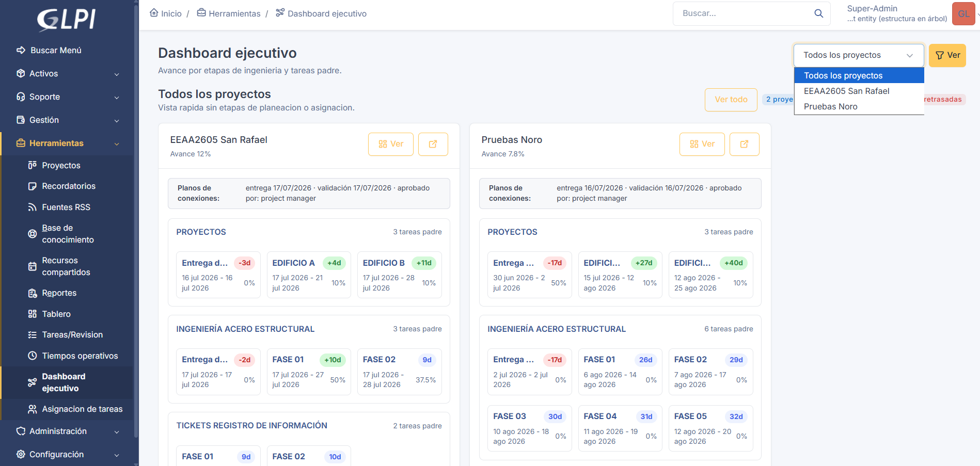Click the Reportes file icon
Image resolution: width=980 pixels, height=466 pixels.
[32, 293]
